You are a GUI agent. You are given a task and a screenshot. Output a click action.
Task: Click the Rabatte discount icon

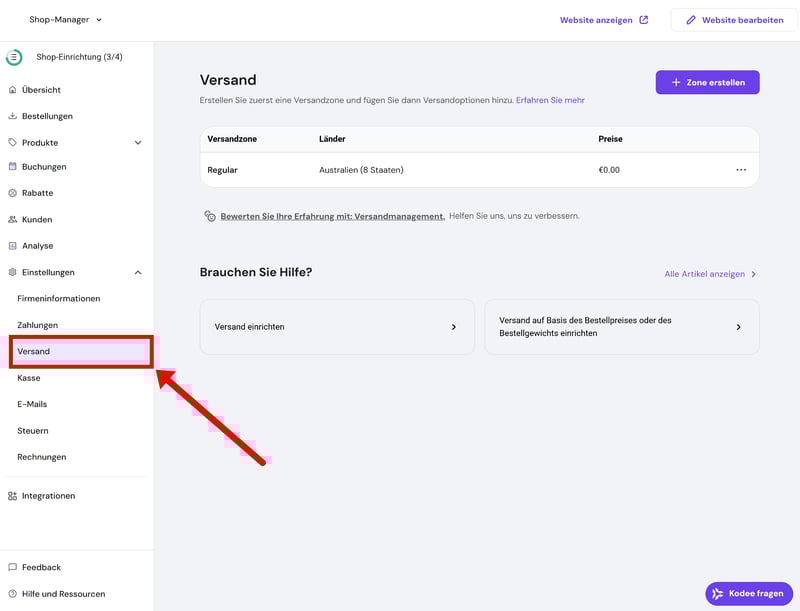(x=12, y=193)
